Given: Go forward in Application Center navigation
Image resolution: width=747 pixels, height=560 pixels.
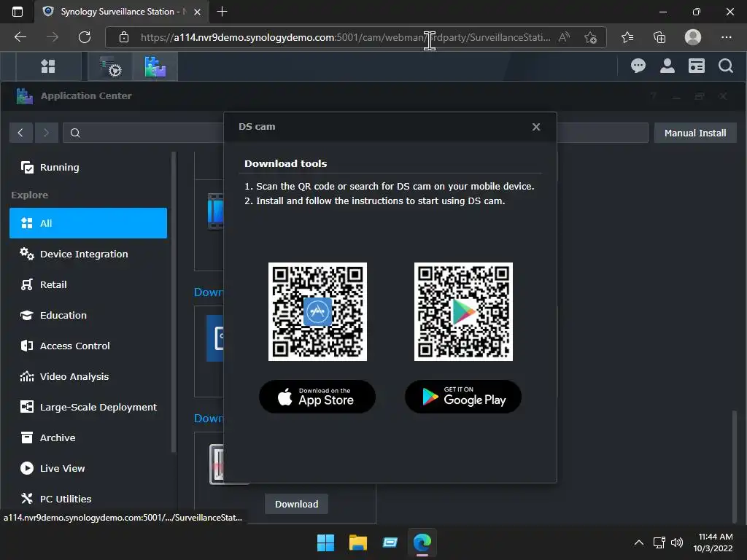Looking at the screenshot, I should [46, 133].
